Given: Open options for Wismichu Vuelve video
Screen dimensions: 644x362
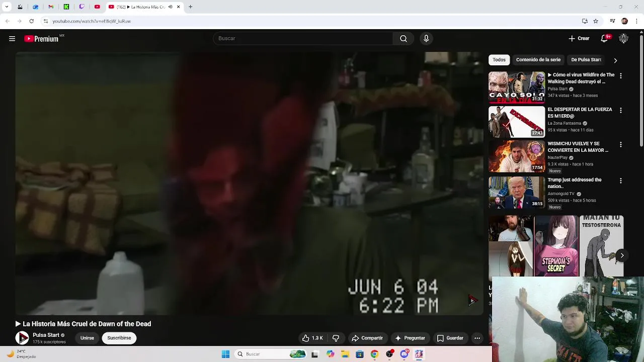Looking at the screenshot, I should [621, 144].
